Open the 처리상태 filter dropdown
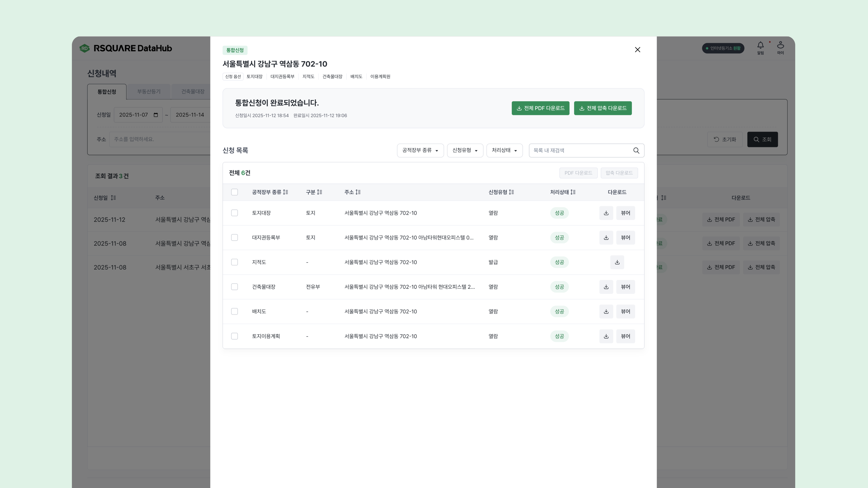The height and width of the screenshot is (488, 868). pos(504,150)
